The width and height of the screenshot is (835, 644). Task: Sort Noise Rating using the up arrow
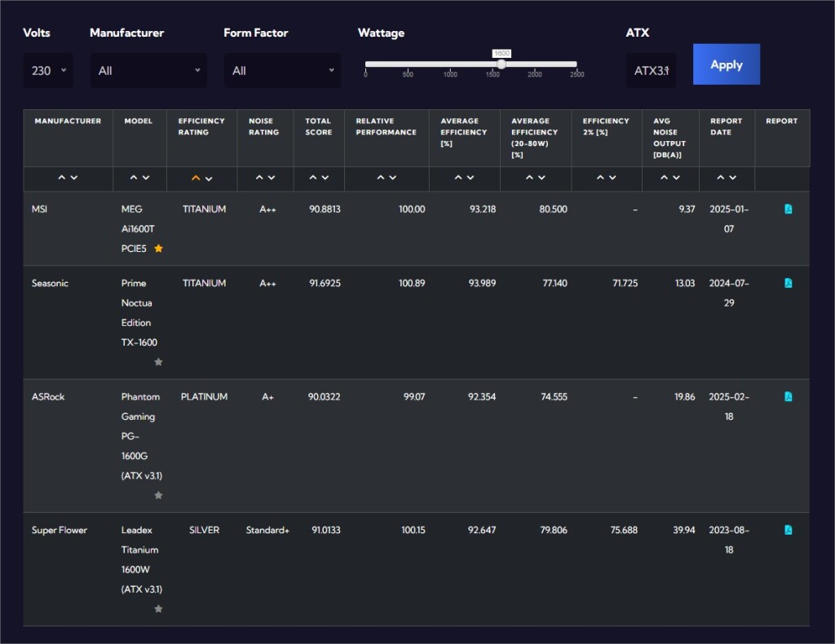click(259, 178)
